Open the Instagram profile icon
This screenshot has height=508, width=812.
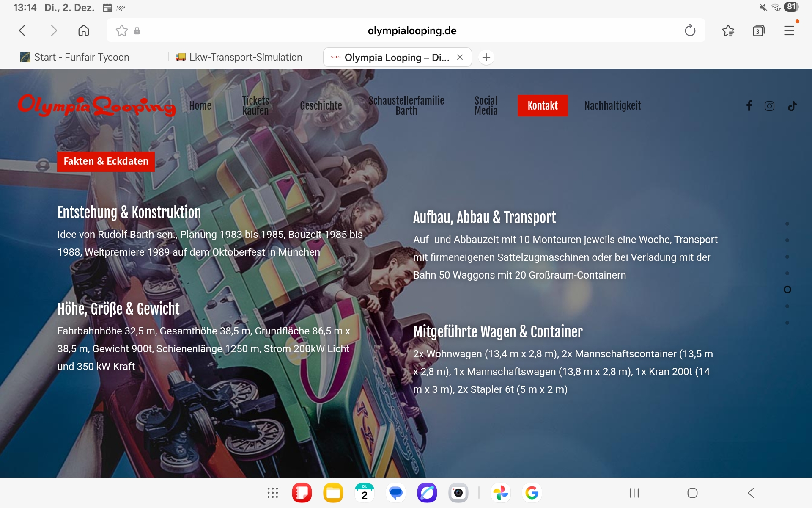769,106
